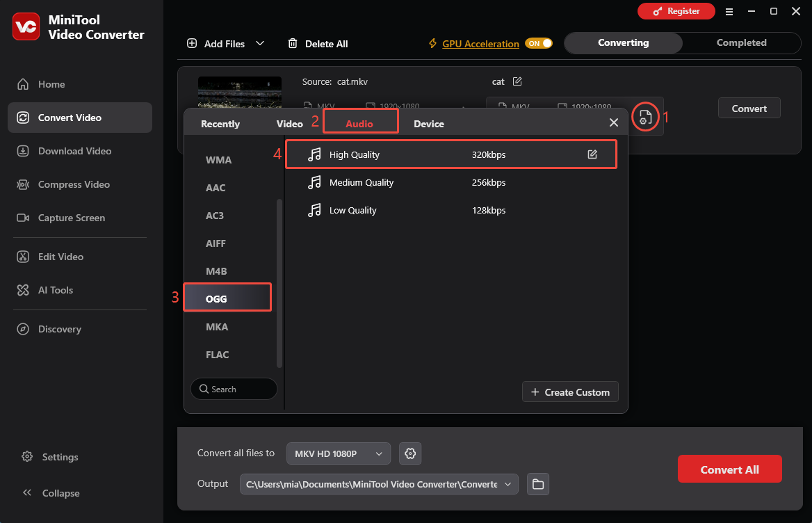The height and width of the screenshot is (523, 812).
Task: Click the music note icon for Medium Quality
Action: pos(314,182)
